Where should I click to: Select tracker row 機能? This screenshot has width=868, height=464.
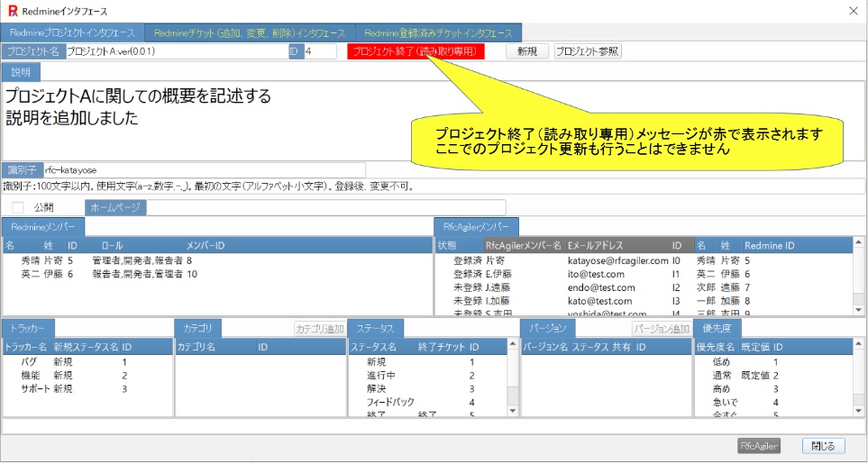87,376
